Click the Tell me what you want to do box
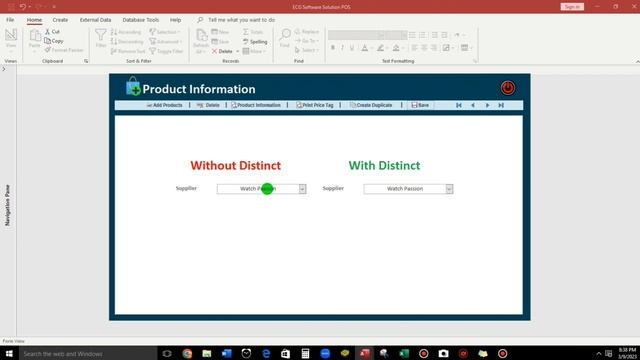 pos(241,20)
